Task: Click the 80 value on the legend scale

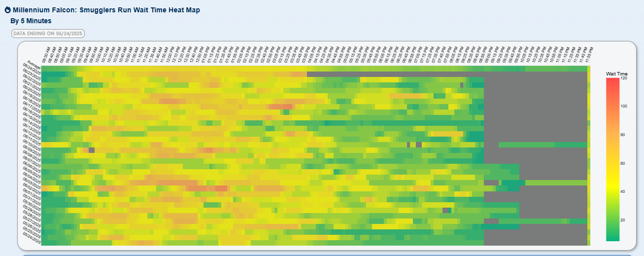Action: [623, 135]
